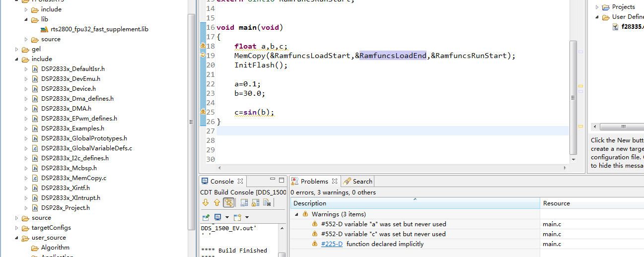The image size is (644, 257).
Task: Close the Console tab
Action: pyautogui.click(x=240, y=181)
